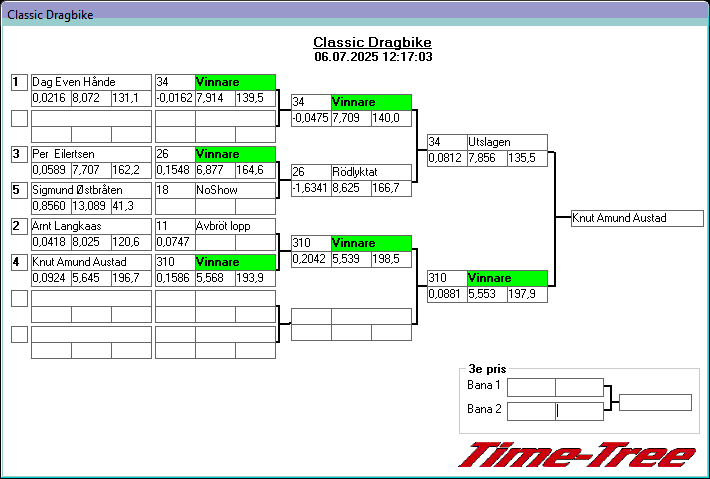Viewport: 710px width, 479px height.
Task: Select seed number 5 box
Action: click(19, 190)
